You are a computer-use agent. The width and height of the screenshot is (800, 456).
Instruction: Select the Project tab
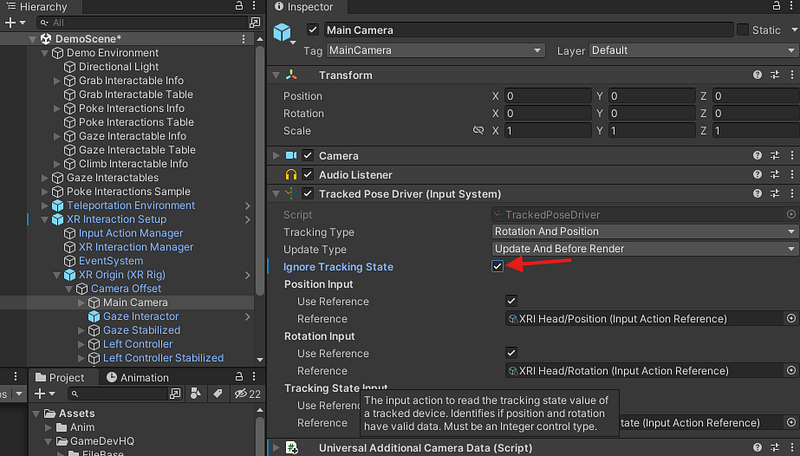coord(59,378)
